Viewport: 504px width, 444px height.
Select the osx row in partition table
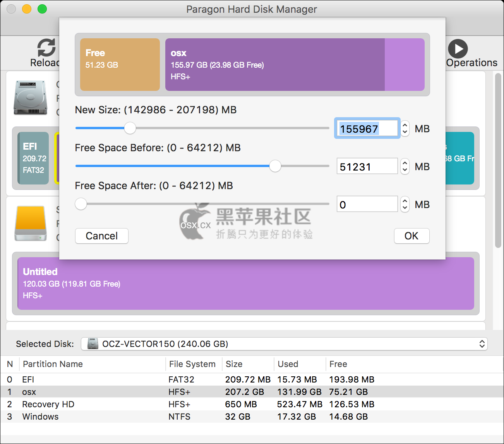[252, 392]
